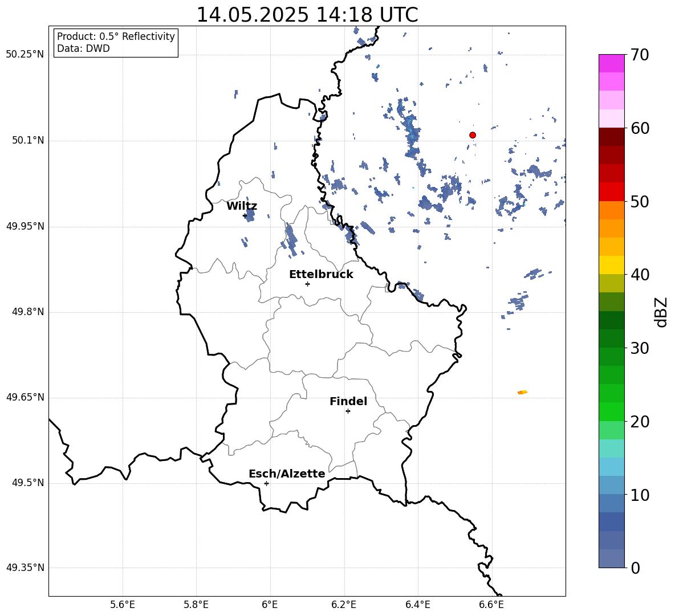
Task: Click the title 14.05.2025 14:18 UTC
Action: point(307,15)
